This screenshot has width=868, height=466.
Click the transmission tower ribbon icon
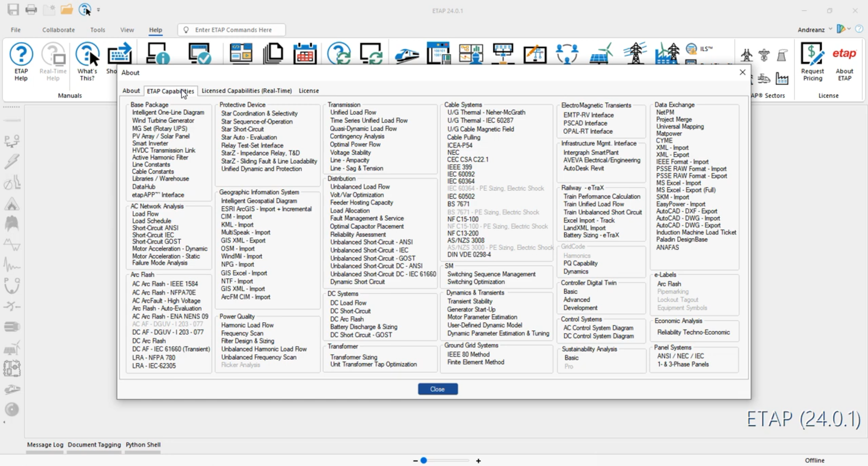[x=635, y=54]
